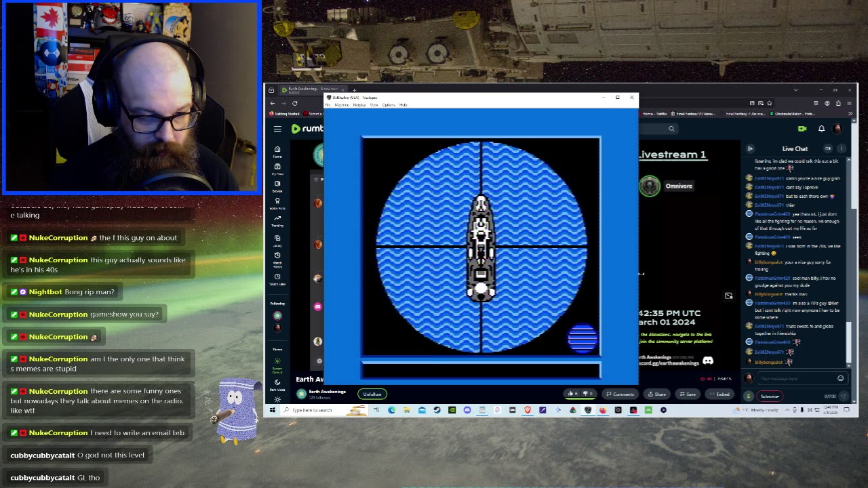Open Browse in Rumble sidebar
The image size is (868, 488).
(x=277, y=186)
